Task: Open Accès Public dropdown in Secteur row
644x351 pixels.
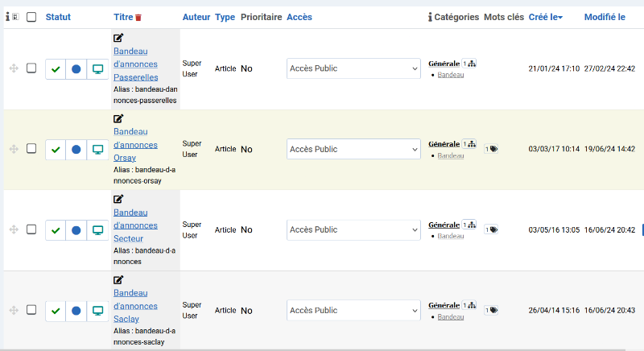Action: (x=353, y=230)
